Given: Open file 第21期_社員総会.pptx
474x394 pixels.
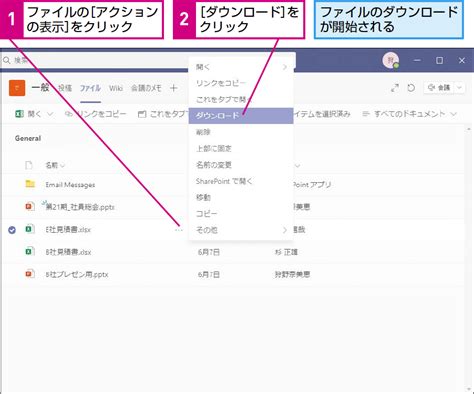Looking at the screenshot, I should [x=80, y=207].
